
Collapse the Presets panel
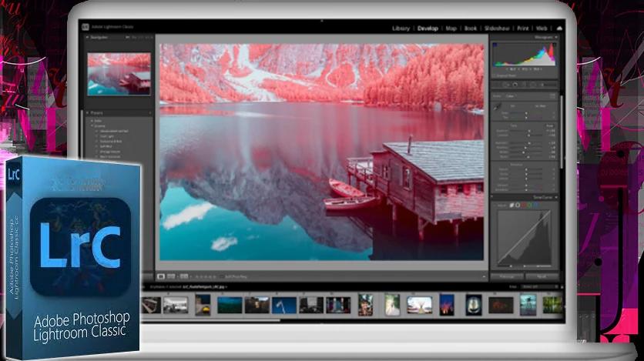[87, 112]
